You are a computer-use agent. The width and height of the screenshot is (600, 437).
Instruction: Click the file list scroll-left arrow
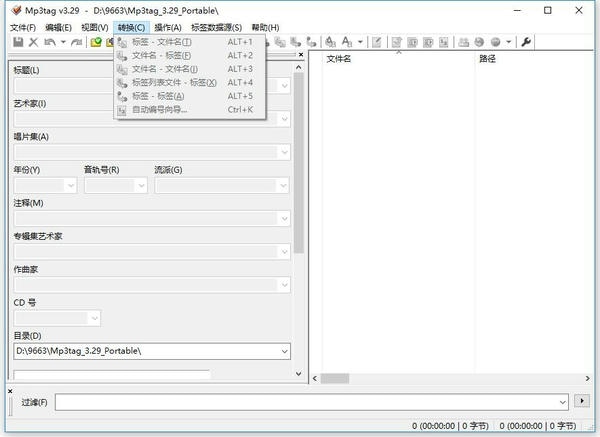coord(315,378)
